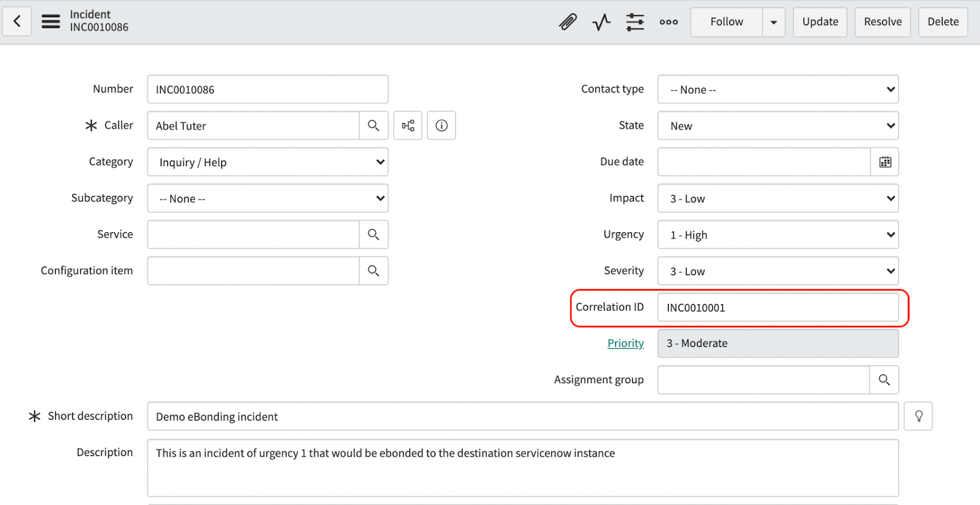Expand the Contact type dropdown
The height and width of the screenshot is (505, 980).
pos(778,89)
